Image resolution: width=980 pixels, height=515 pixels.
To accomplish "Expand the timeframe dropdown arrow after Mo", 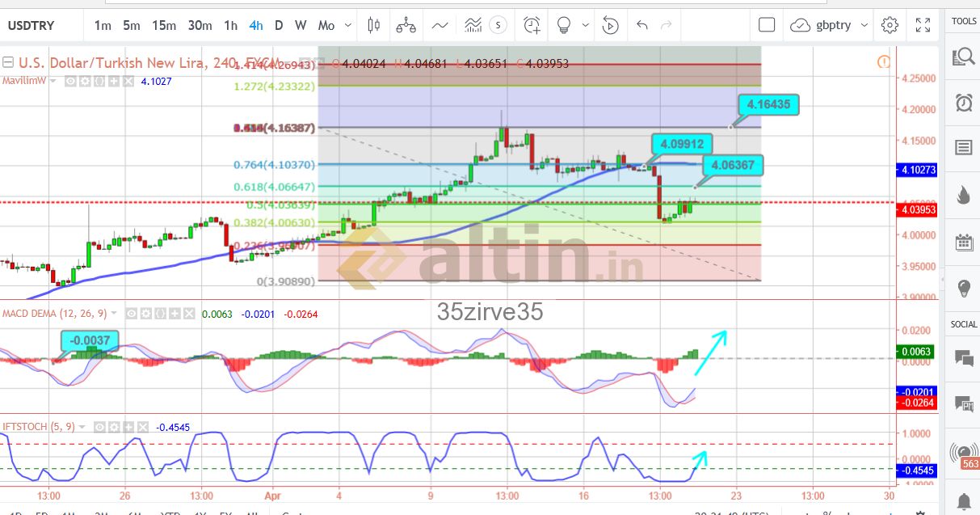I will click(x=348, y=26).
